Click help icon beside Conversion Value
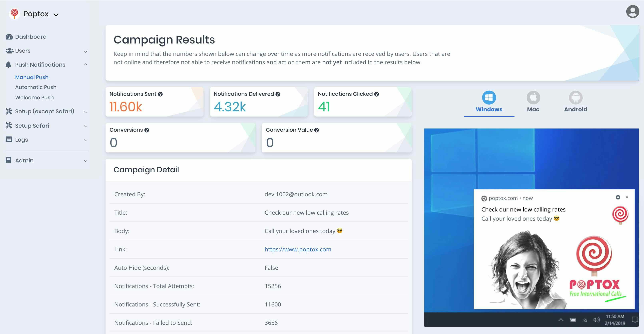Viewport: 644px width, 334px height. tap(316, 130)
